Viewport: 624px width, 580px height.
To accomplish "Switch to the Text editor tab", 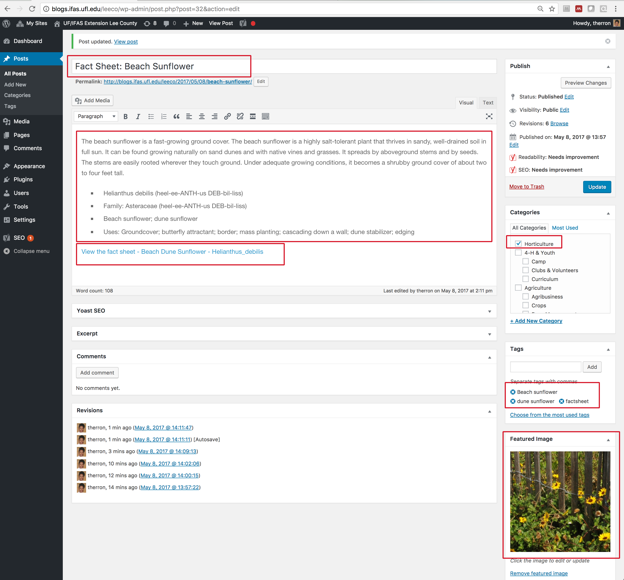I will click(x=487, y=102).
